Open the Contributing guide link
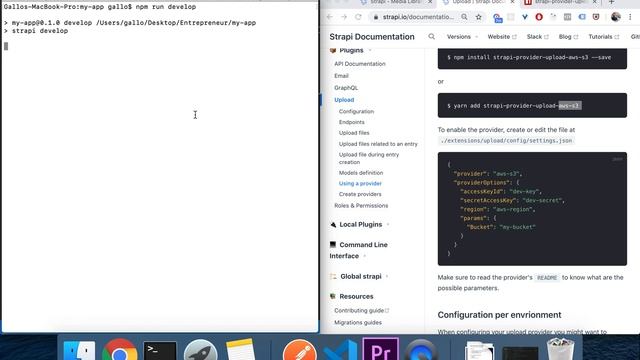The image size is (640, 360). coord(362,310)
